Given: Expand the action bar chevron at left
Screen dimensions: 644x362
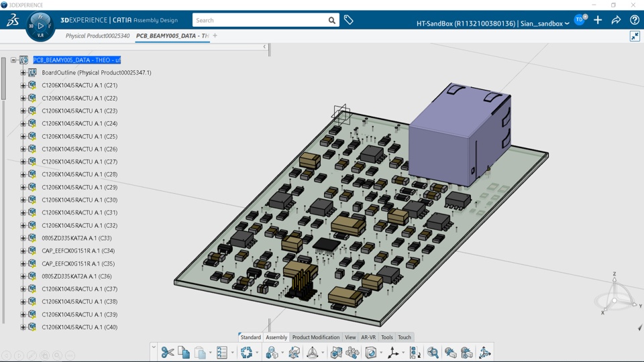Looking at the screenshot, I should point(154,347).
